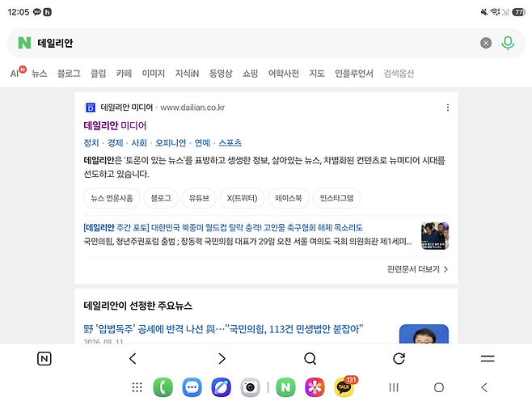This screenshot has height=401, width=532.
Task: Switch to the 클립 tab
Action: (x=98, y=74)
